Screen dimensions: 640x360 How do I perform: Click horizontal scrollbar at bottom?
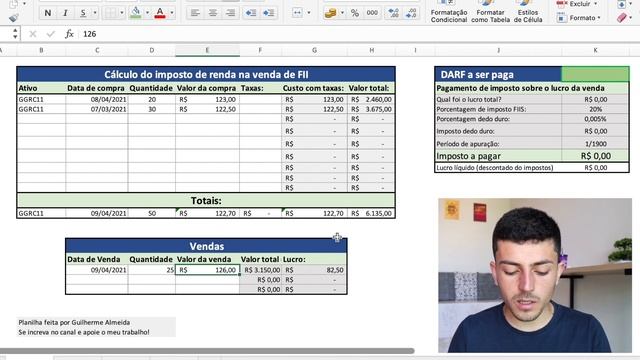pos(207,351)
